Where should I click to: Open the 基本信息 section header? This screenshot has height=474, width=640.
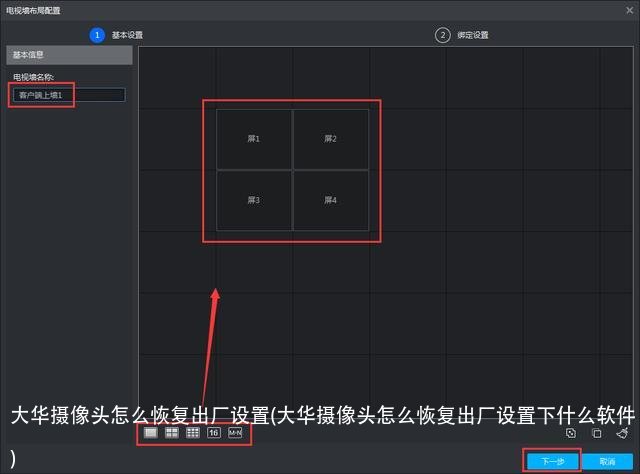[x=69, y=55]
